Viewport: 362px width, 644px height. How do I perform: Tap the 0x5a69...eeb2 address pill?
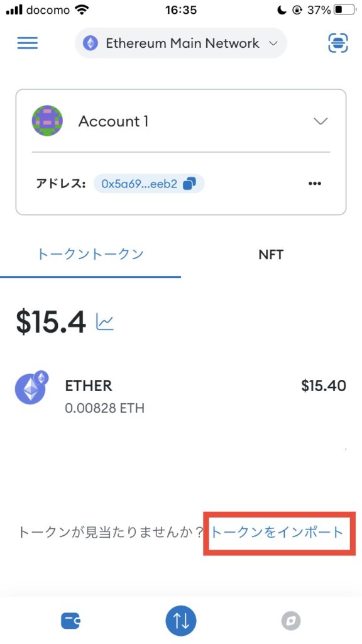tap(148, 184)
